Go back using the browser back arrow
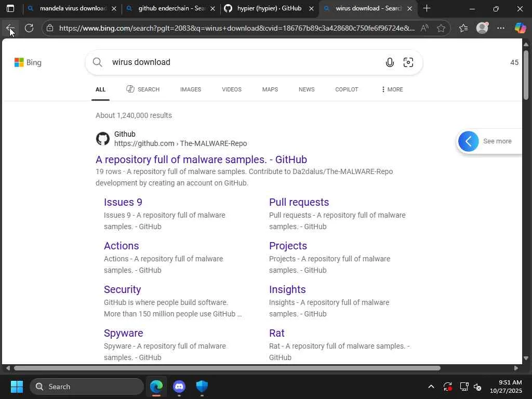The width and height of the screenshot is (532, 399). click(x=10, y=28)
